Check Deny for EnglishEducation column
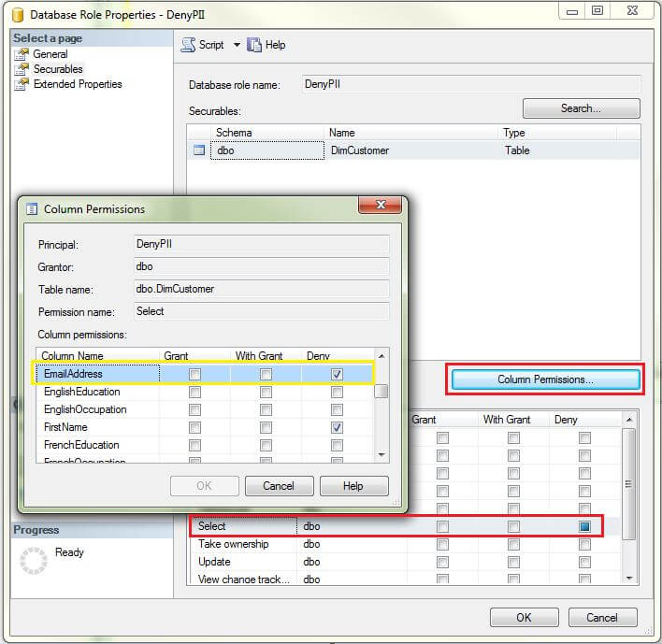The width and height of the screenshot is (662, 644). coord(337,392)
